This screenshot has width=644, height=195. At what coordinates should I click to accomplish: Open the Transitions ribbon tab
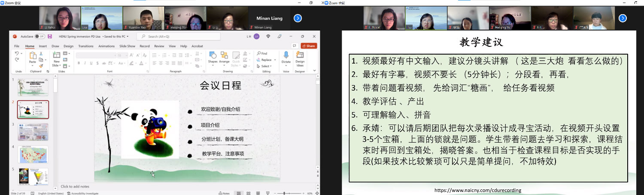tap(86, 46)
